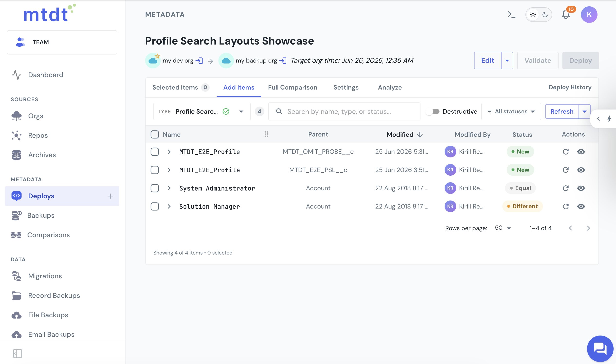Go to previous page arrow
616x364 pixels.
click(570, 228)
